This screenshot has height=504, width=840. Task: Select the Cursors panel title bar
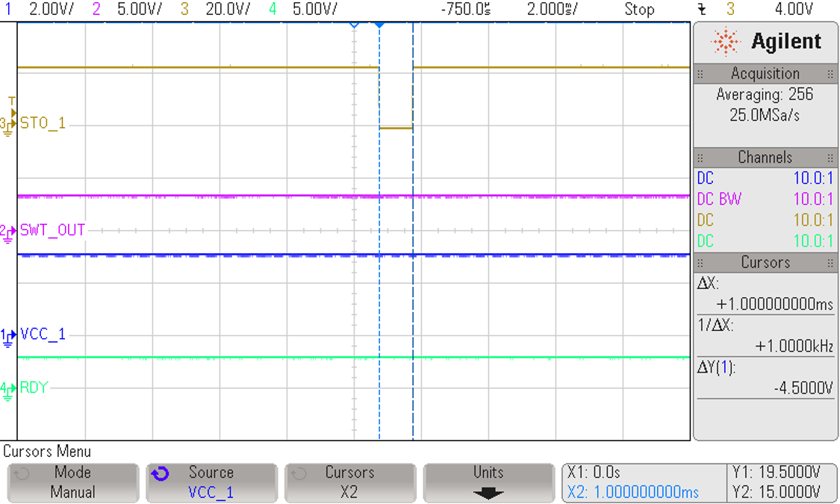point(765,263)
